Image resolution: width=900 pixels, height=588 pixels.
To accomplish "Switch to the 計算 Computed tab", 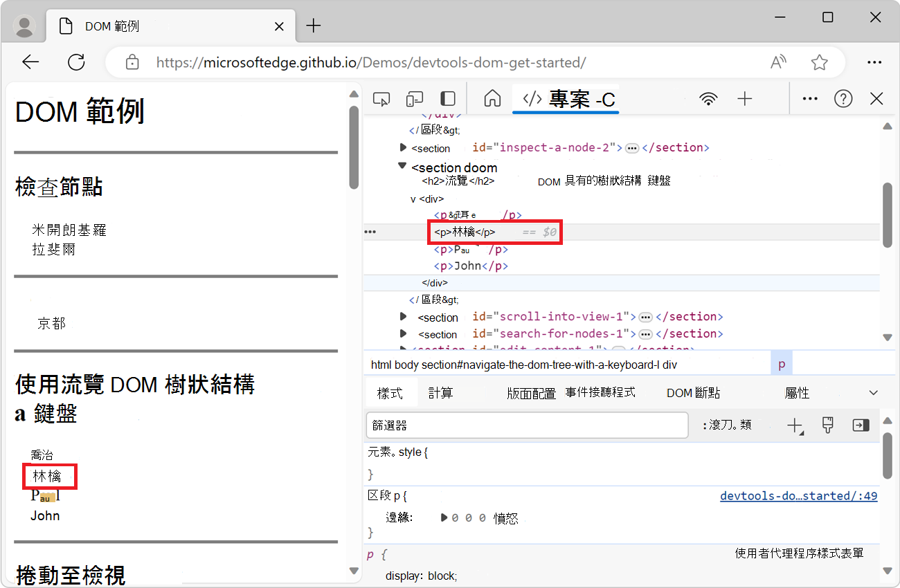I will (440, 393).
